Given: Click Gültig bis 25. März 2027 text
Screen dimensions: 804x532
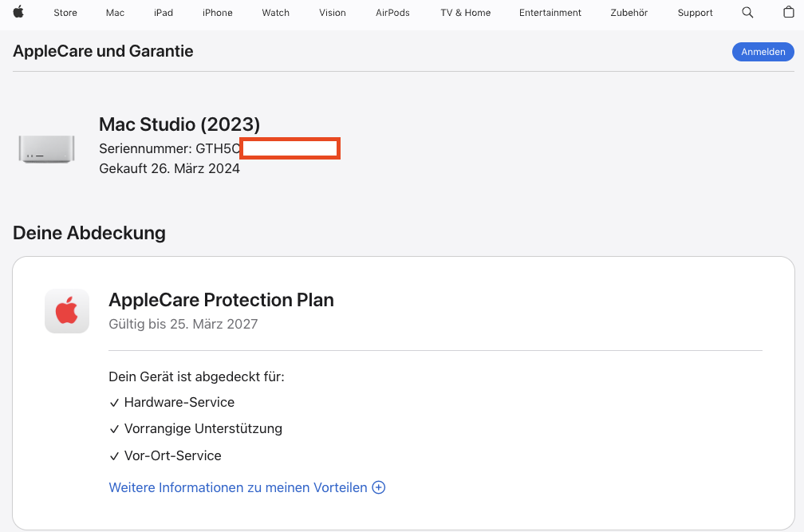Looking at the screenshot, I should click(x=183, y=324).
